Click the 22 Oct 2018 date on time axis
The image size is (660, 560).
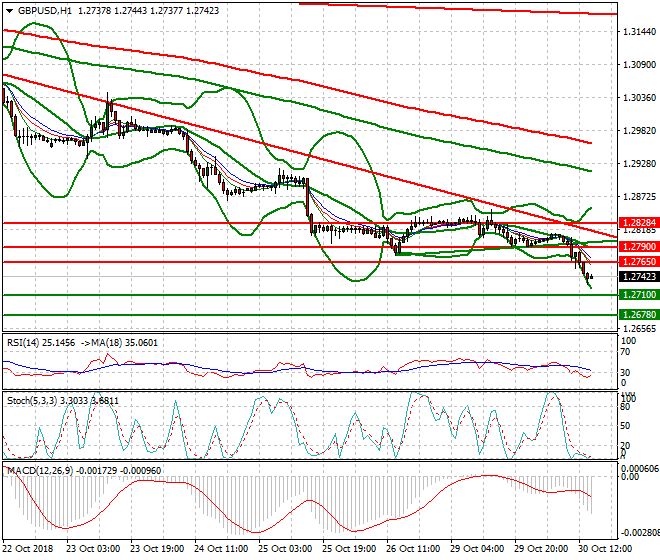tap(28, 549)
